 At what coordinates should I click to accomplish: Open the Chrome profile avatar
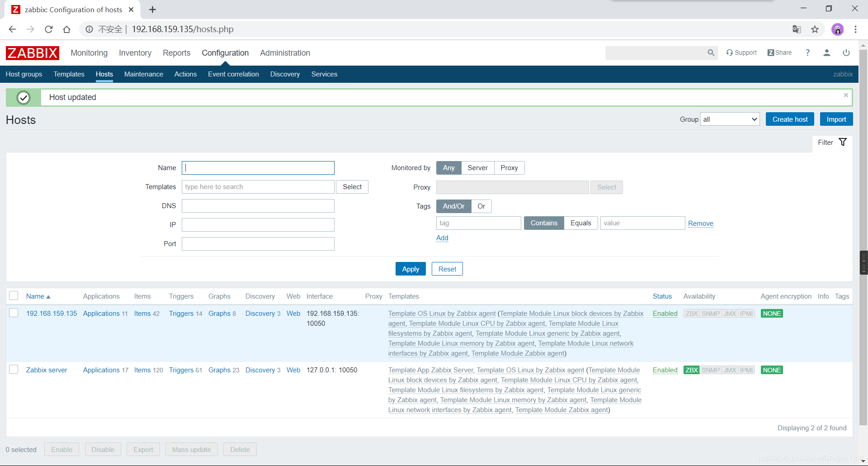[838, 29]
